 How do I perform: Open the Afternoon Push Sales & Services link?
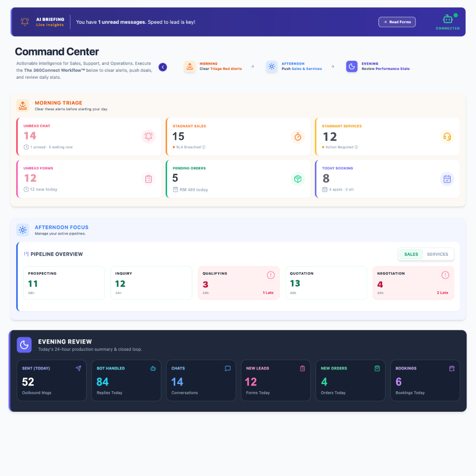click(301, 69)
